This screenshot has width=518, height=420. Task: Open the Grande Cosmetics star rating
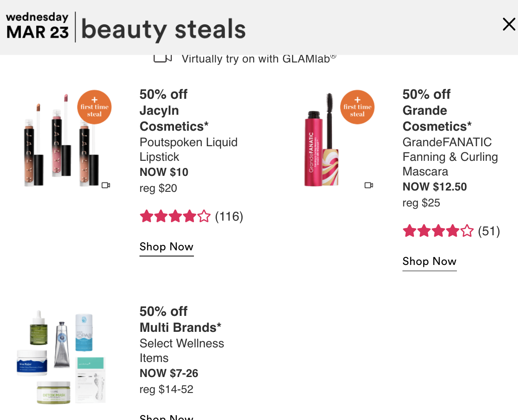click(x=438, y=231)
